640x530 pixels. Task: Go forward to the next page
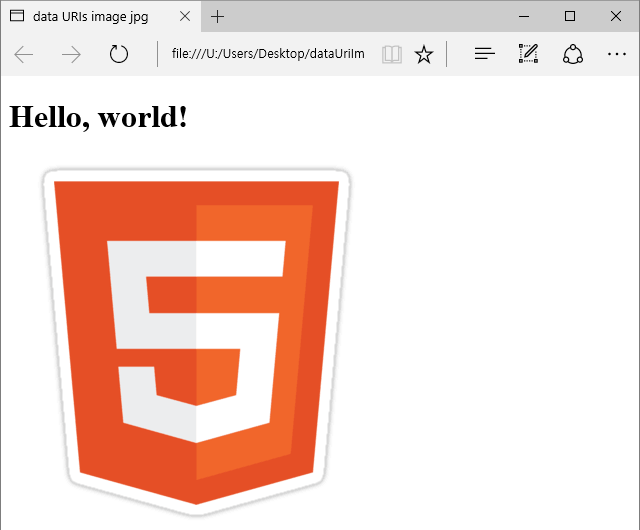(71, 54)
